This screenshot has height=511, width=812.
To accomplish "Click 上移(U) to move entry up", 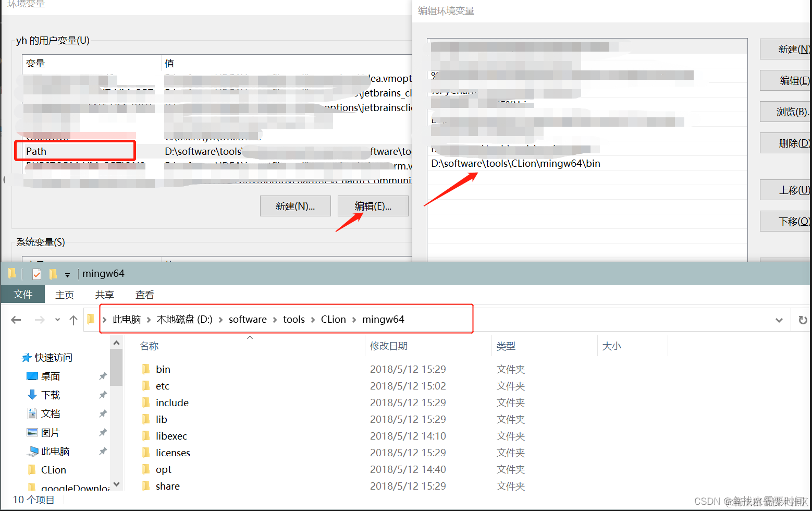I will [785, 190].
